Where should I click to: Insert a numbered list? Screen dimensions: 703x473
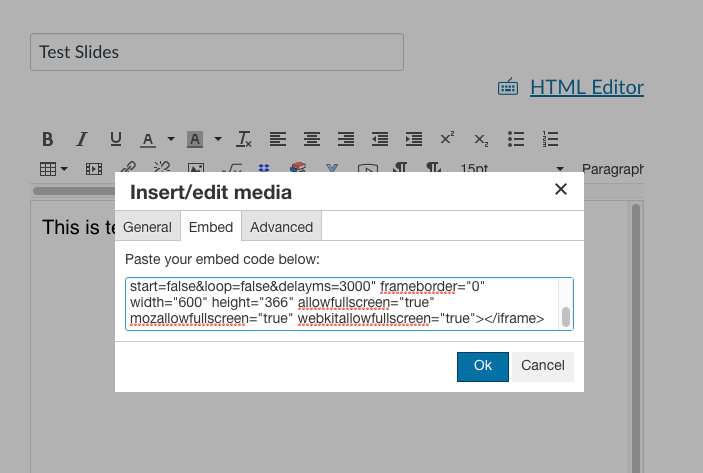[550, 139]
